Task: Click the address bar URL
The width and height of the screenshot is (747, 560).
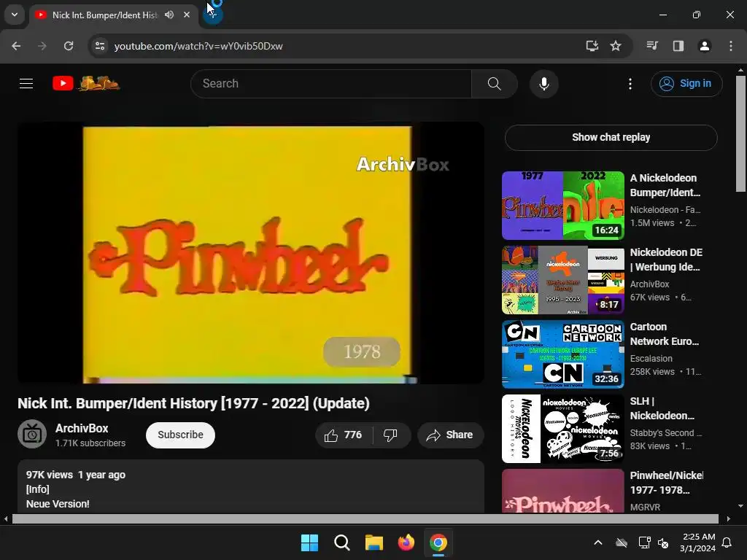Action: [198, 46]
